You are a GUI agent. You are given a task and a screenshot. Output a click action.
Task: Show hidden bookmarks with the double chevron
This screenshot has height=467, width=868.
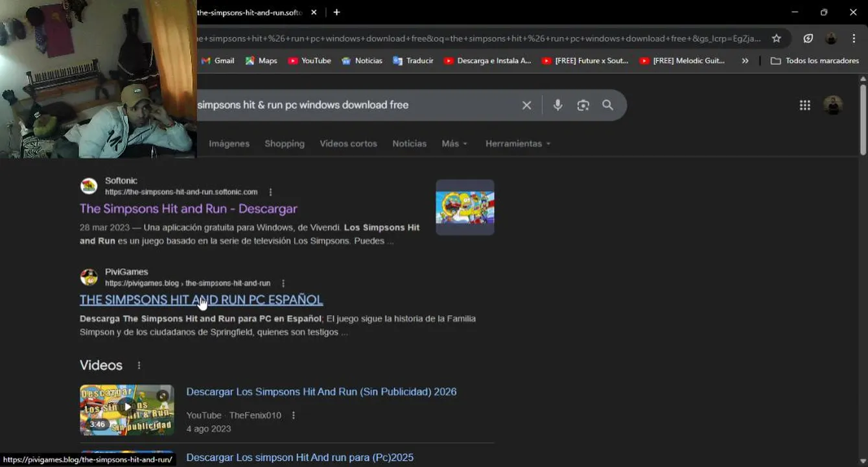click(x=745, y=60)
